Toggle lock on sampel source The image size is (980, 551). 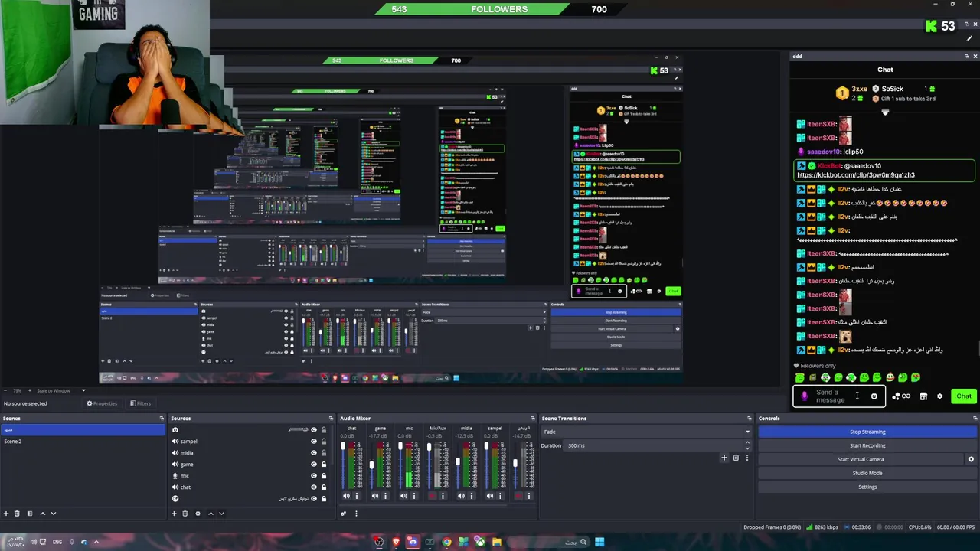323,442
